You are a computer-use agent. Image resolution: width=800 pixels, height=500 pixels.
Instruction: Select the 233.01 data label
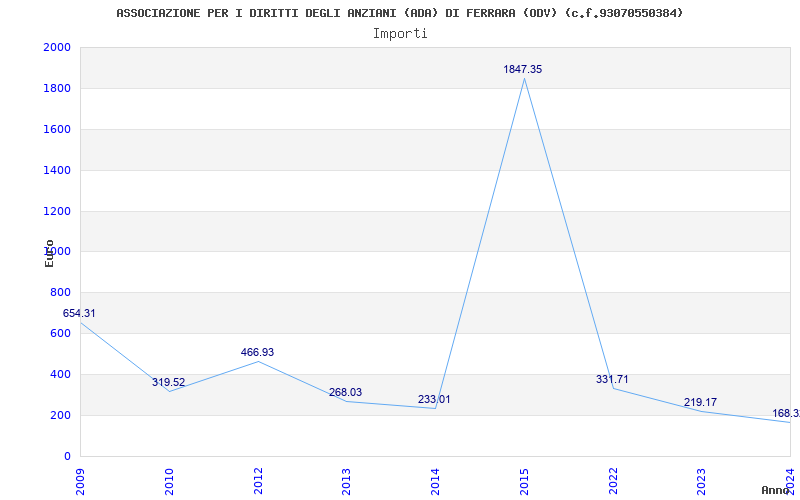click(434, 399)
